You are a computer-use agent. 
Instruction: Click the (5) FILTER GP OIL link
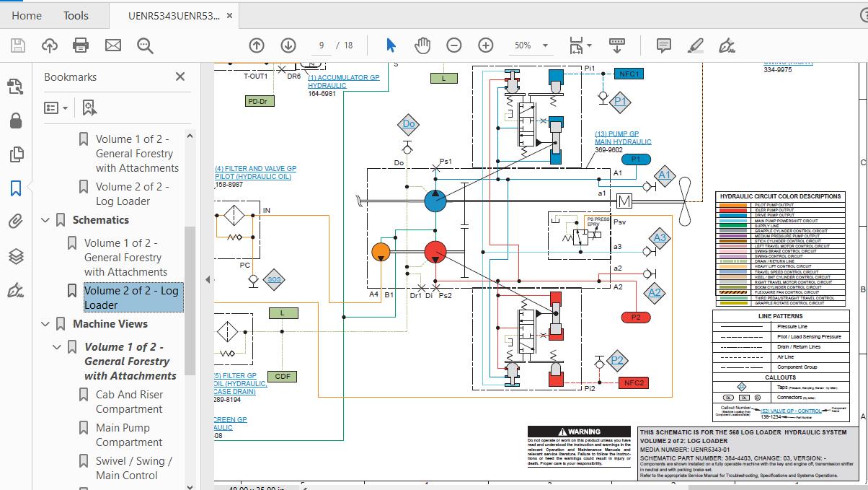pyautogui.click(x=241, y=383)
